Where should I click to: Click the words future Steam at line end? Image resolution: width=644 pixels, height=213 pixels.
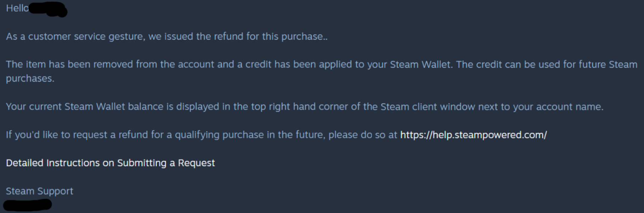[x=608, y=65]
